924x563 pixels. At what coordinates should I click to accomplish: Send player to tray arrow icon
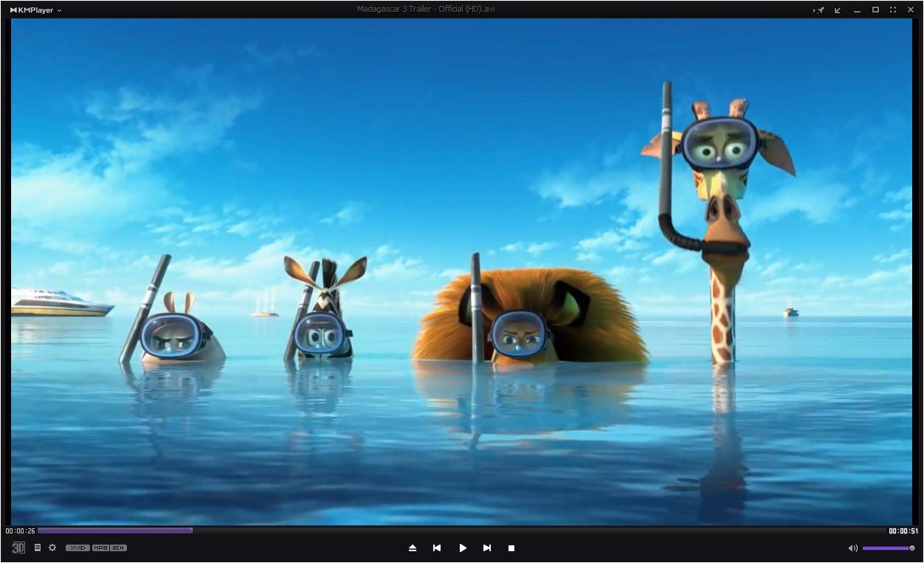pos(838,10)
